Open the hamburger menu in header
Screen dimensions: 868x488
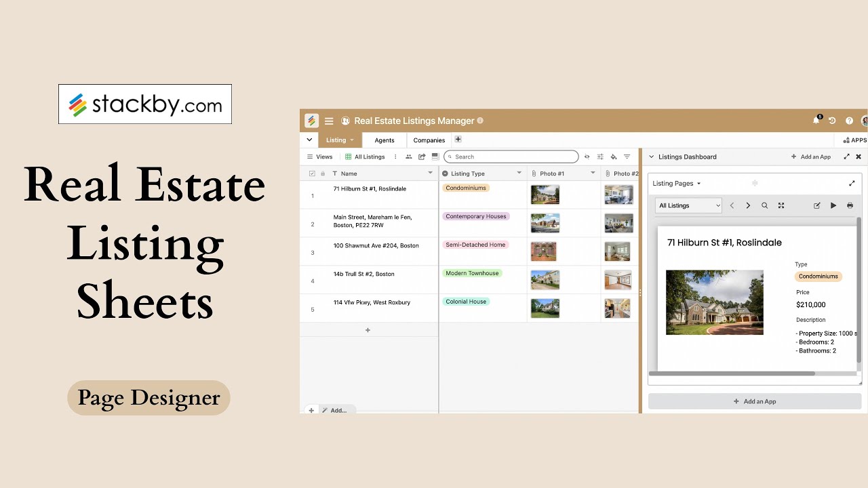click(x=329, y=121)
